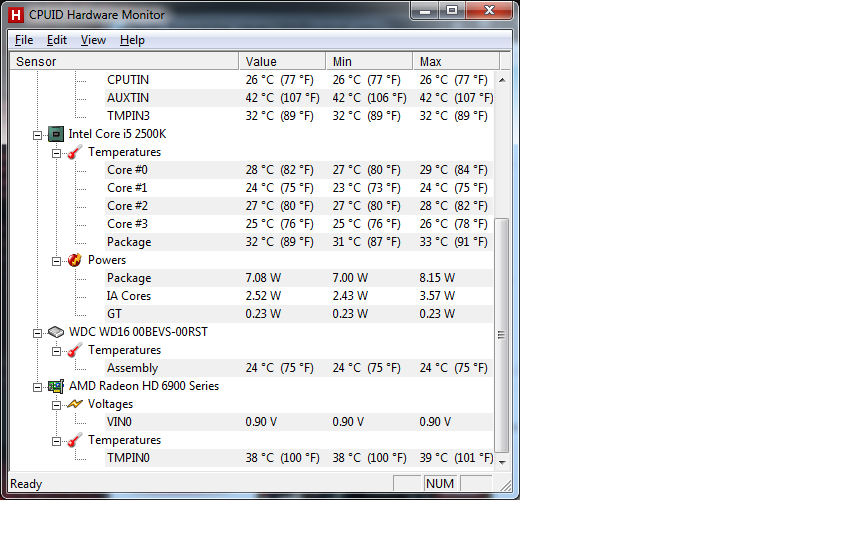The width and height of the screenshot is (864, 540).
Task: Select the Package temperature row
Action: point(299,242)
